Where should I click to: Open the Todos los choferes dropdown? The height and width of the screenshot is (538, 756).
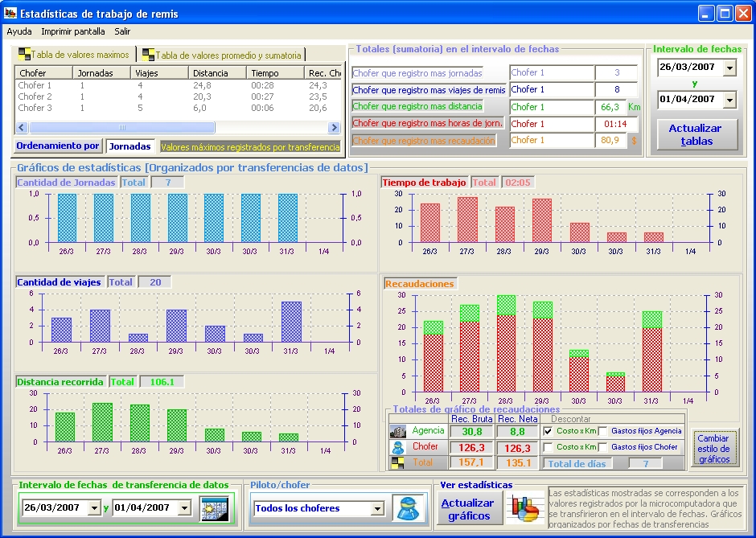coord(377,508)
